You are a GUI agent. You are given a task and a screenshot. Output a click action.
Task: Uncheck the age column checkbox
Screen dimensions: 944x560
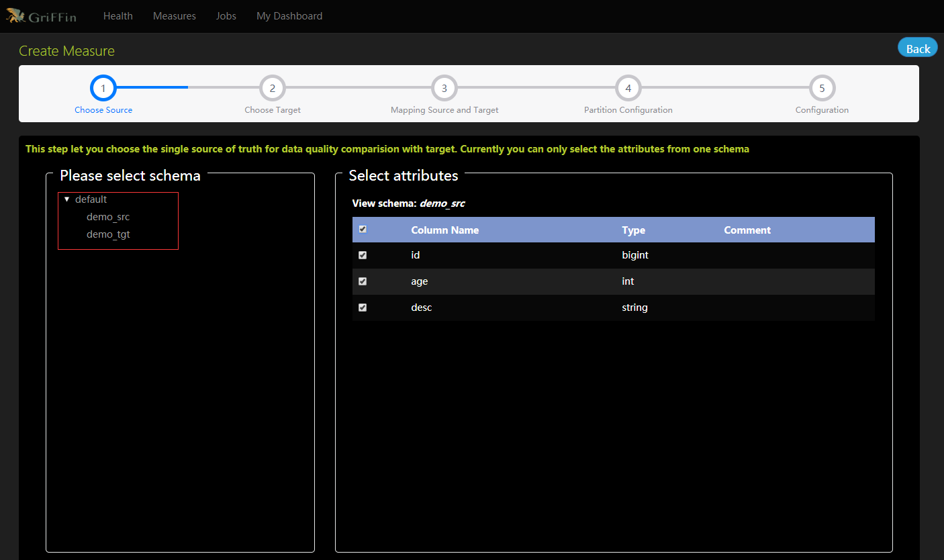click(363, 281)
